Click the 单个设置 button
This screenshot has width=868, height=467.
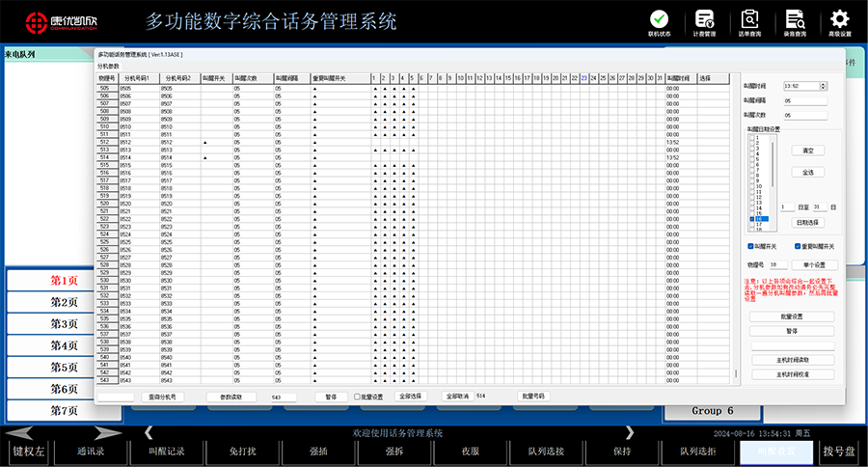tap(814, 264)
